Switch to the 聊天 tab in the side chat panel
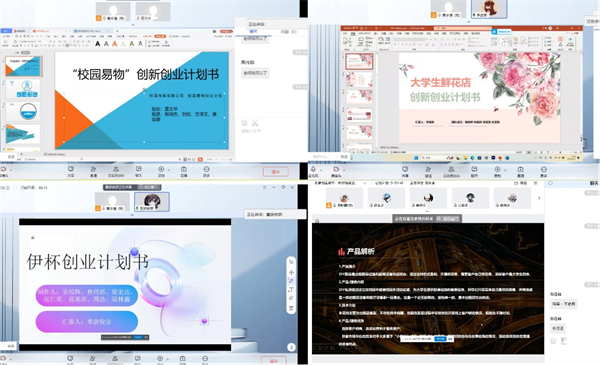600x365 pixels. (253, 31)
